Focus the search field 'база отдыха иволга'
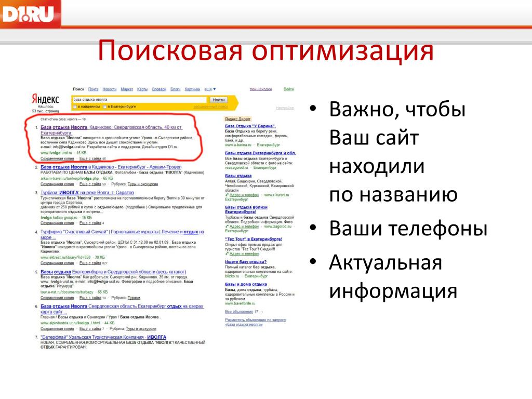This screenshot has width=532, height=399. (139, 100)
